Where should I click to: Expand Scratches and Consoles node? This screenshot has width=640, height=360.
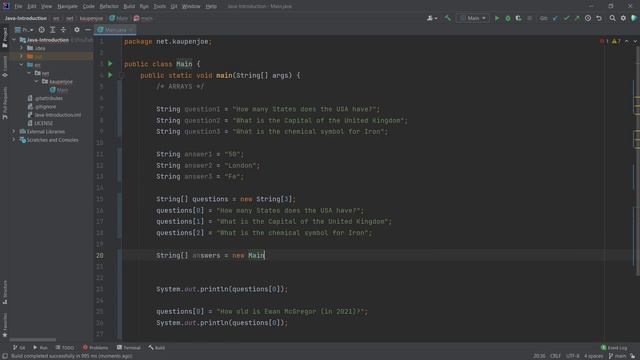pos(14,140)
